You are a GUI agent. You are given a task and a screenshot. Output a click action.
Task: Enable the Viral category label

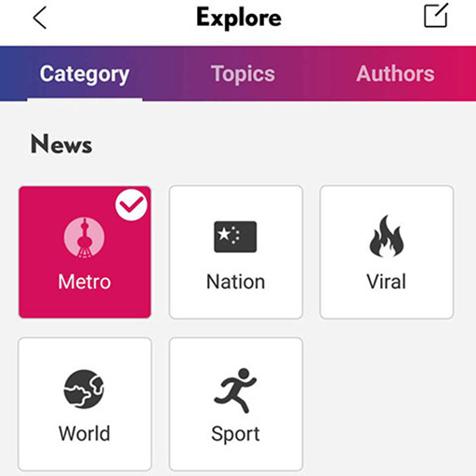coord(387,282)
